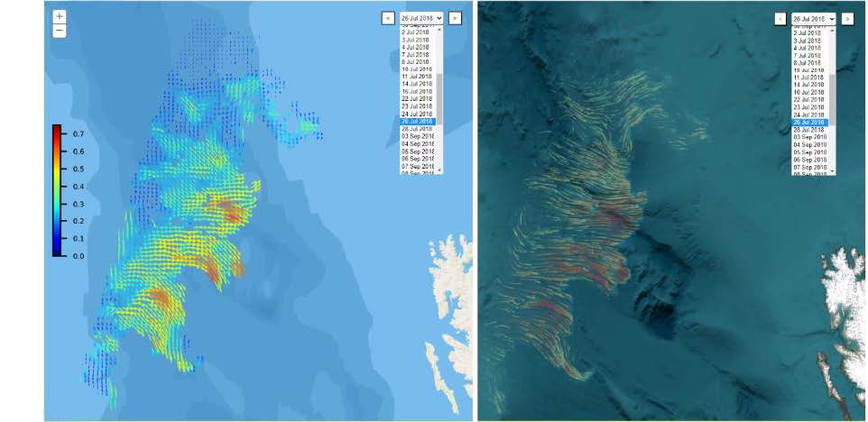This screenshot has height=422, width=868.
Task: Step to next date on the satellite map
Action: point(848,18)
